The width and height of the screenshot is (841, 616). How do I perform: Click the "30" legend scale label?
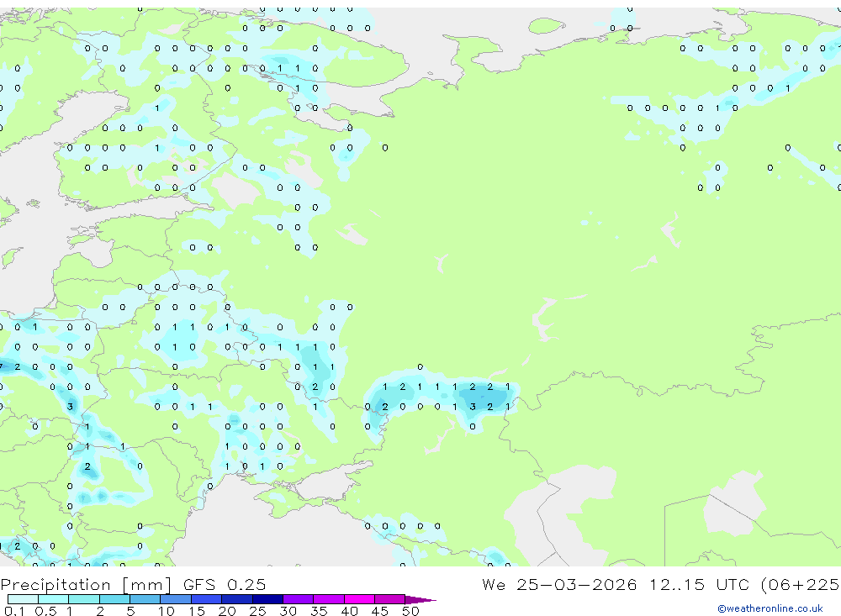tap(288, 611)
